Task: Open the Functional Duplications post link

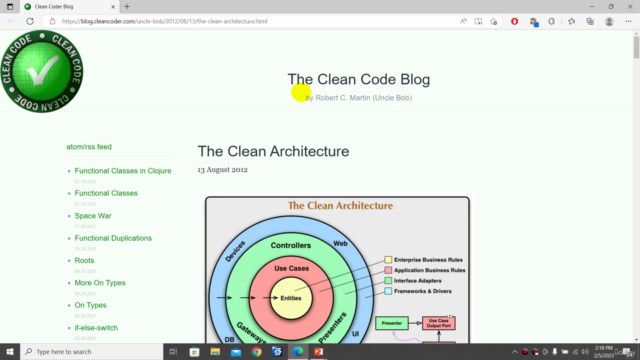Action: [113, 238]
